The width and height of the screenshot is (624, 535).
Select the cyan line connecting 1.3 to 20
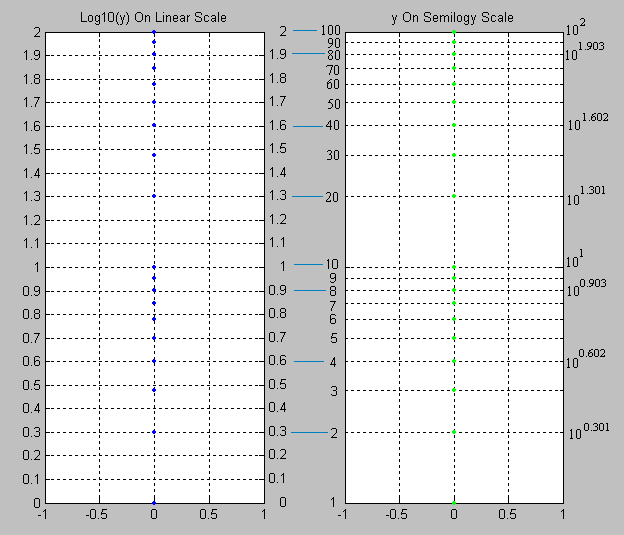tap(307, 196)
